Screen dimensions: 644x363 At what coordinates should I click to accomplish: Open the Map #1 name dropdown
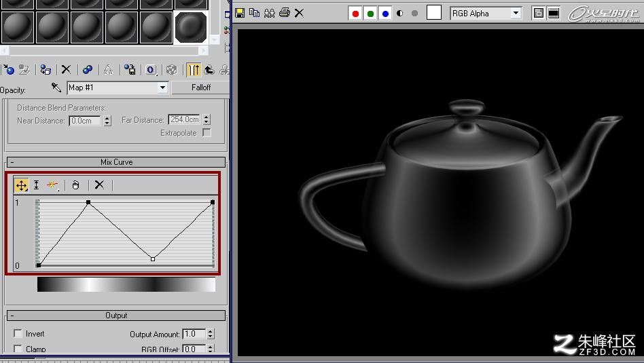coord(118,88)
